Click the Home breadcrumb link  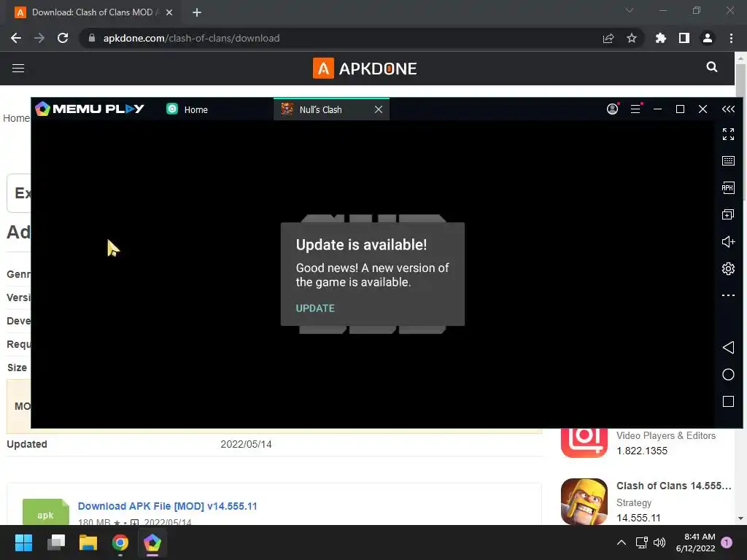click(x=16, y=118)
